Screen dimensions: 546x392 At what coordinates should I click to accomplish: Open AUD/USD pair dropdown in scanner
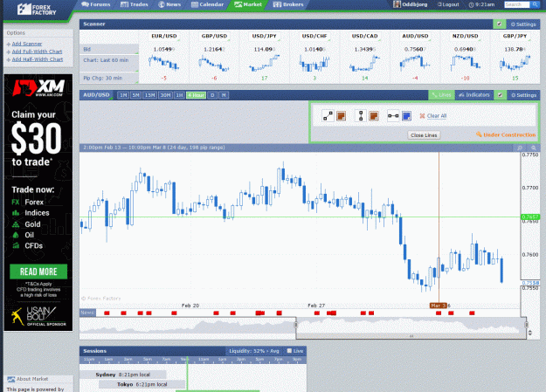[415, 36]
